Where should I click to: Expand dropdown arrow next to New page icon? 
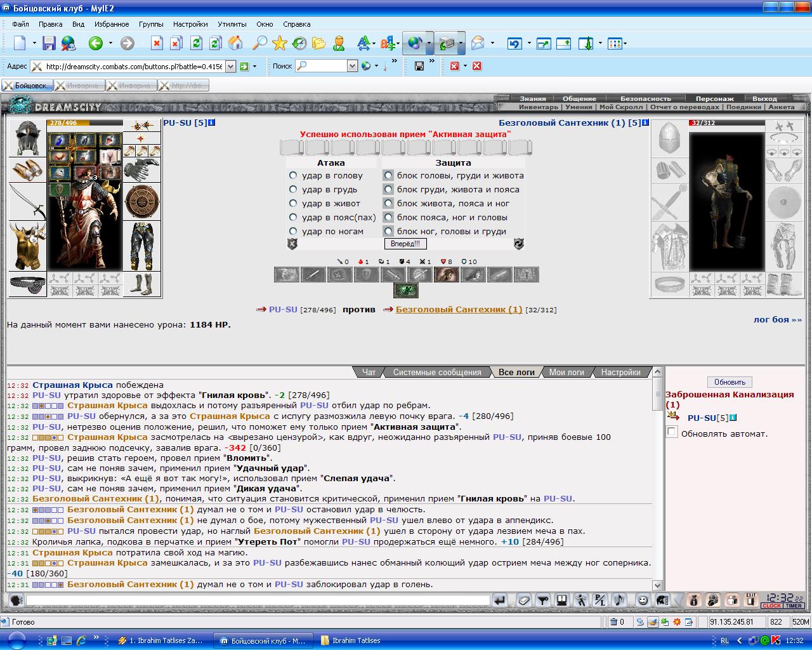coord(34,43)
